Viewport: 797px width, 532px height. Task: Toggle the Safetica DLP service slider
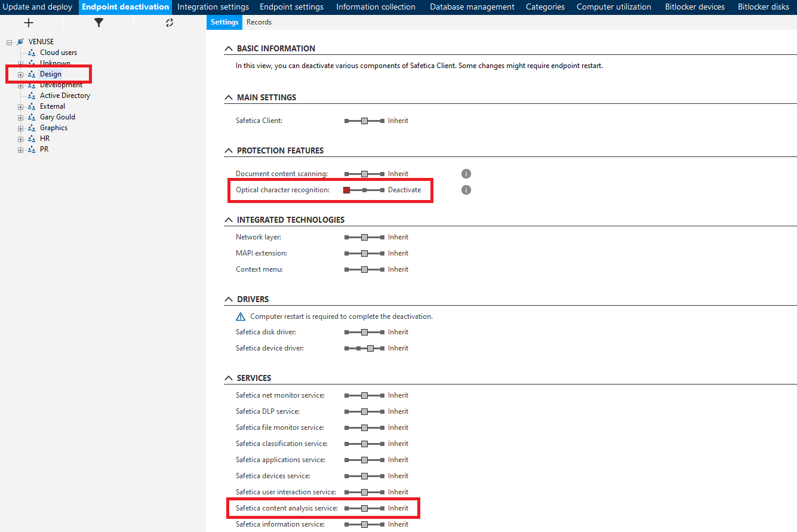coord(364,411)
